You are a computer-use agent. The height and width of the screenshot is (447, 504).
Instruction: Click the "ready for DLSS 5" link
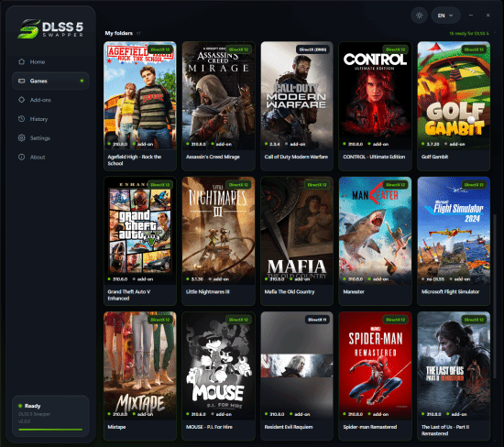coord(469,33)
